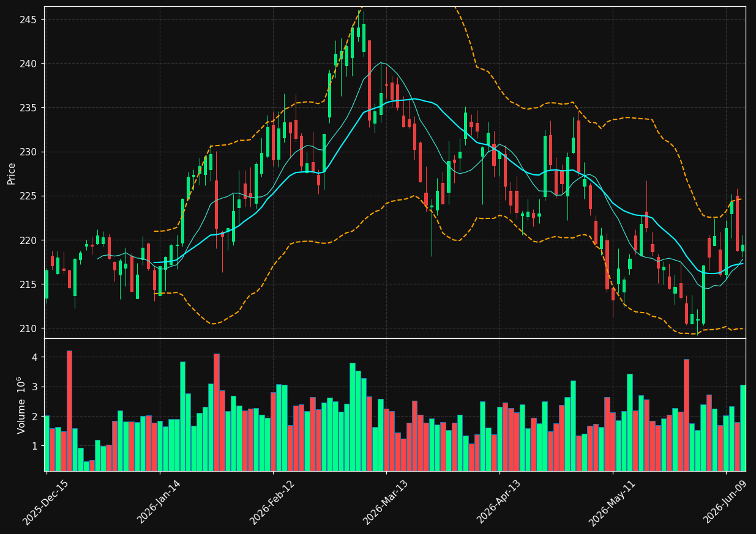
Task: Click the 2026-Jun-09 date label
Action: coord(725,502)
